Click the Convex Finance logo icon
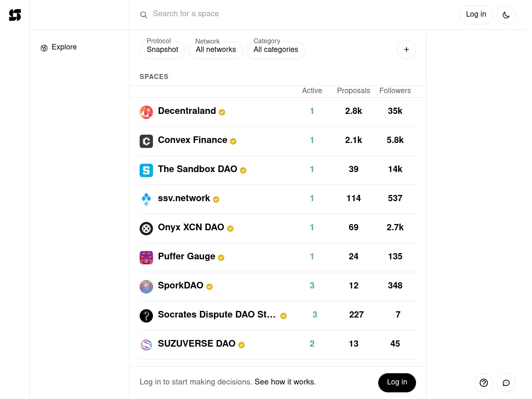This screenshot has height=399, width=532. (146, 141)
